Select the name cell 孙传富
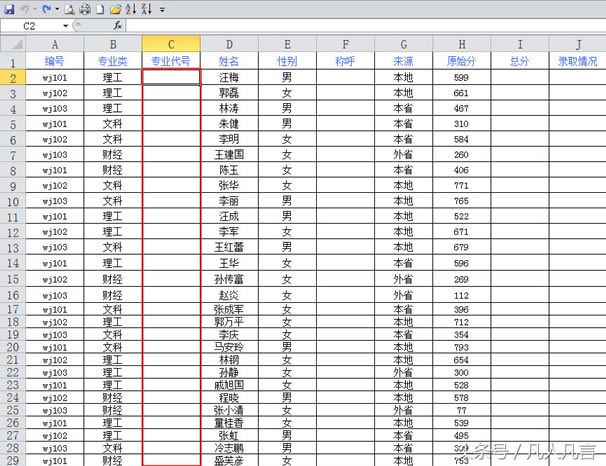Image resolution: width=606 pixels, height=466 pixels. [230, 279]
